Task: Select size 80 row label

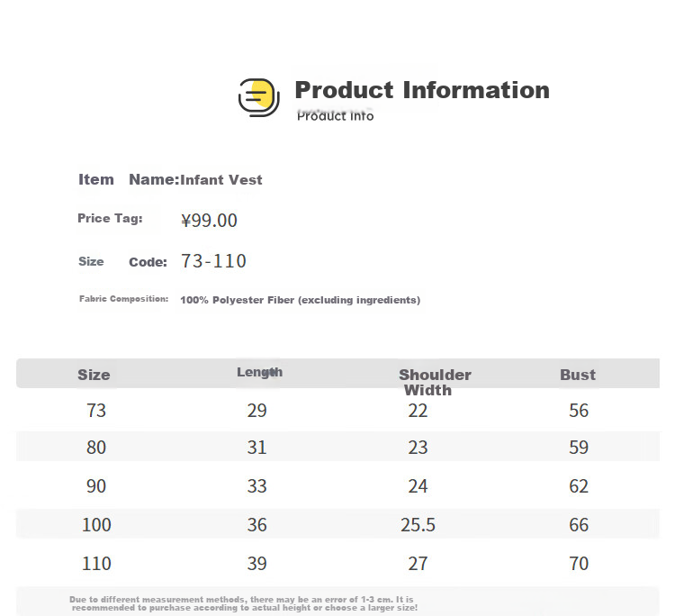Action: [96, 447]
